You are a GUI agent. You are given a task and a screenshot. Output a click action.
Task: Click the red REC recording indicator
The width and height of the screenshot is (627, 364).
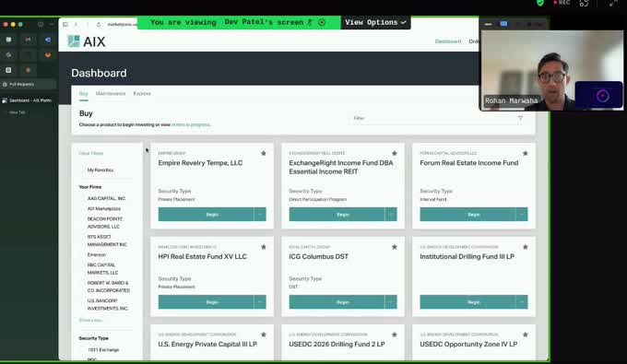562,3
